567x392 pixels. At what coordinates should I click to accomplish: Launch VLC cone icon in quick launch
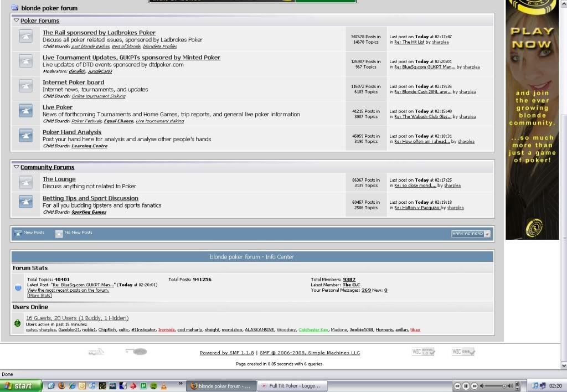(164, 386)
